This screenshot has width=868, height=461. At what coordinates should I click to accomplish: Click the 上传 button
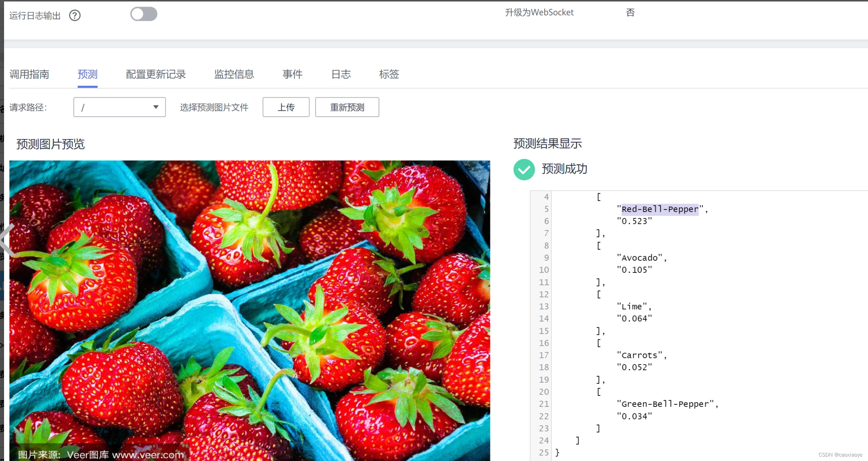286,107
